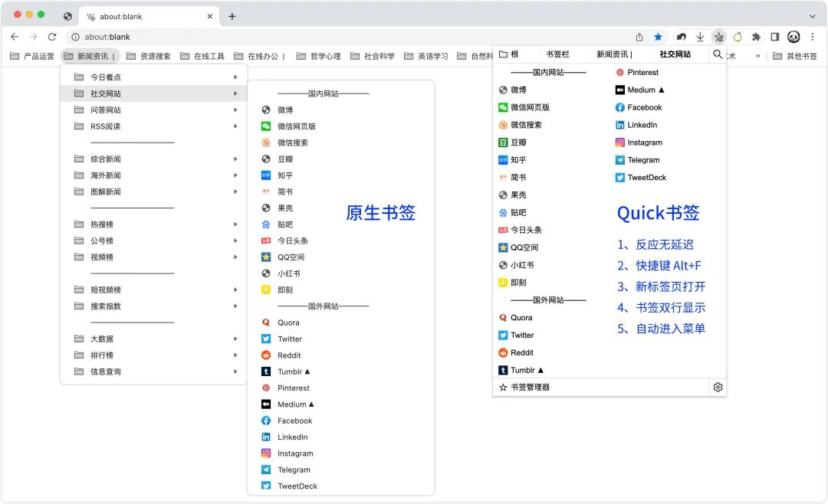Open 新闻资讯 bookmarks bar folder

[90, 56]
